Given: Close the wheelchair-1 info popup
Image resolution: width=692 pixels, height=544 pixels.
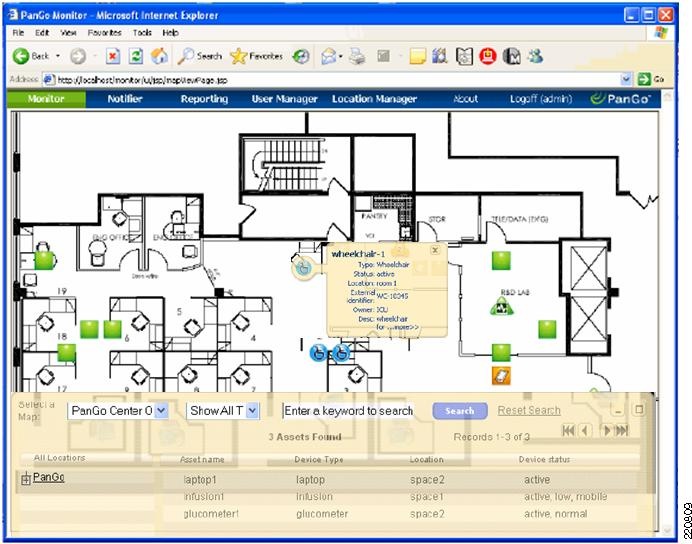Looking at the screenshot, I should tap(435, 250).
